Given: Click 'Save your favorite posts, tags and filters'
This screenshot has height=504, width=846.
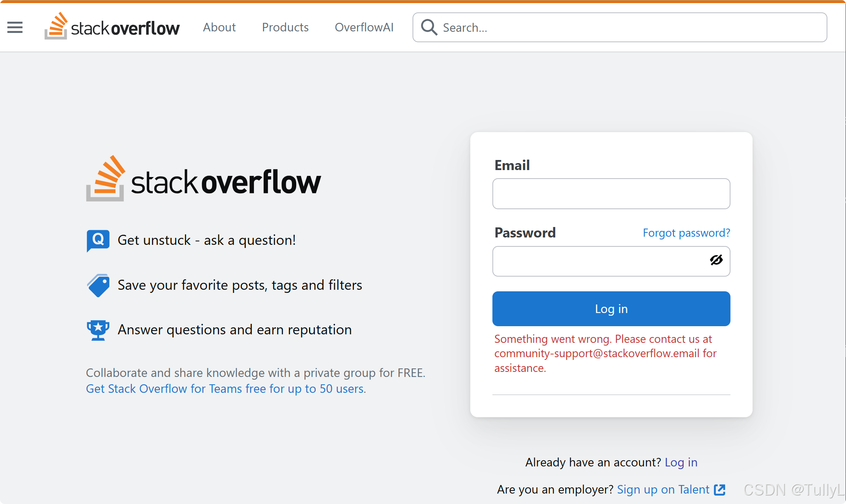Looking at the screenshot, I should [240, 285].
